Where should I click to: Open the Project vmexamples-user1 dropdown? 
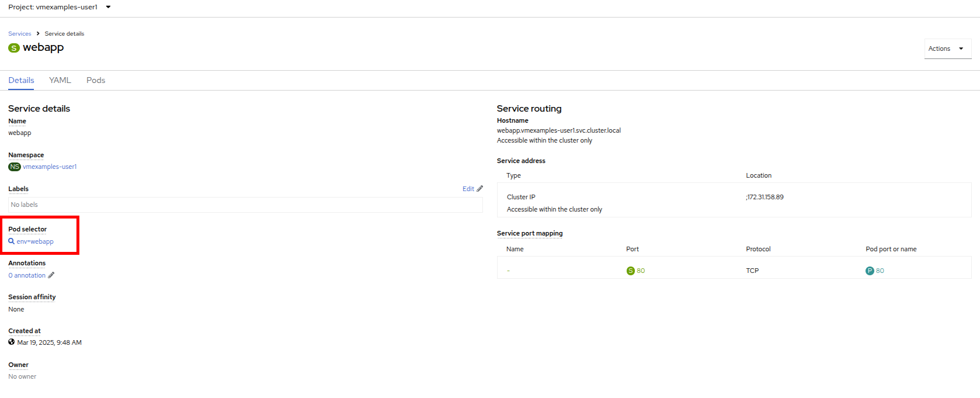pos(59,7)
